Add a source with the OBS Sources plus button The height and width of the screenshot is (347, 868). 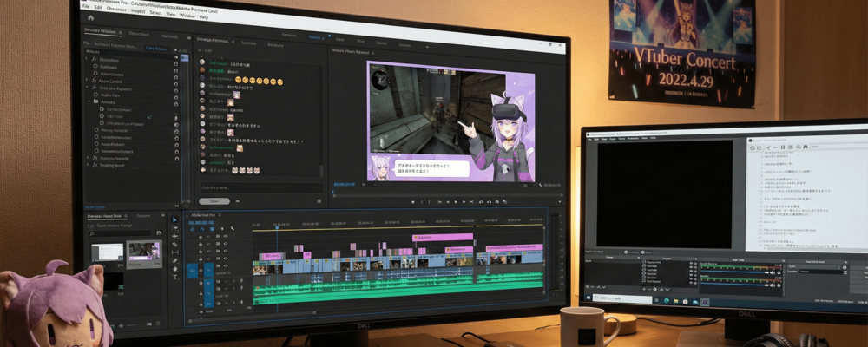pyautogui.click(x=644, y=290)
